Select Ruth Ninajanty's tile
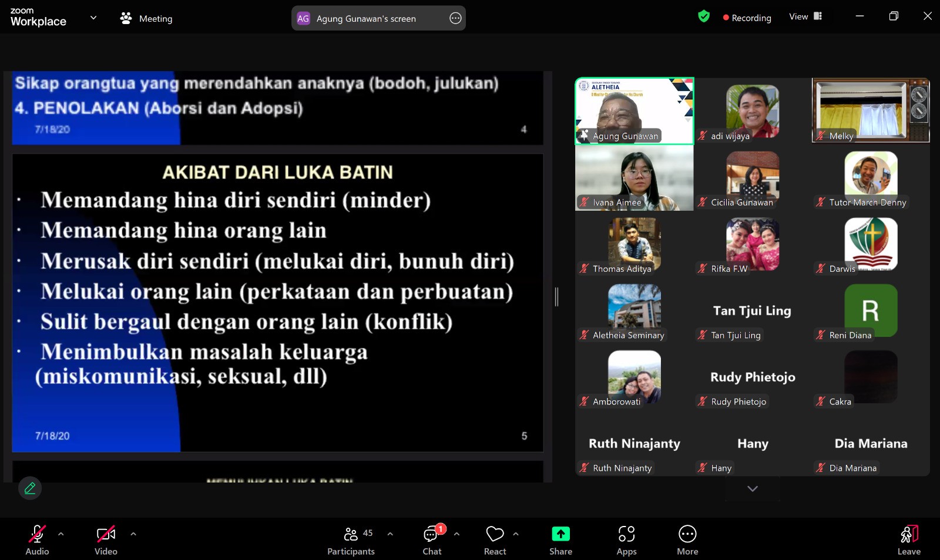This screenshot has height=560, width=940. click(634, 443)
